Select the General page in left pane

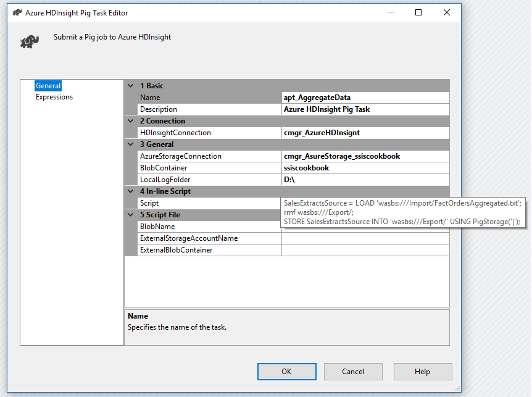click(48, 86)
